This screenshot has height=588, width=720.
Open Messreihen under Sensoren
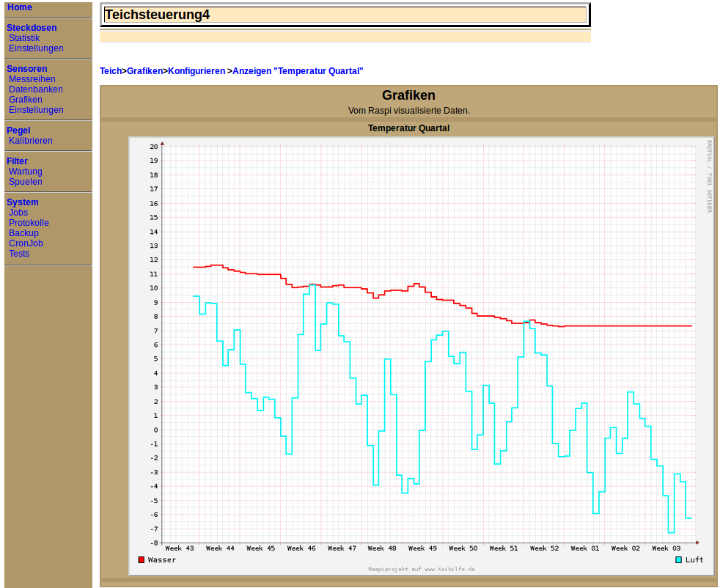coord(32,79)
